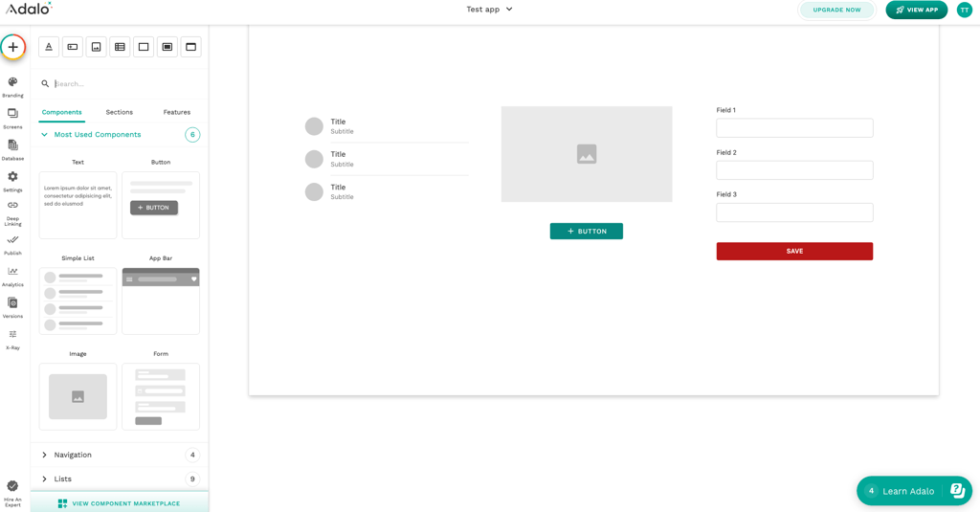Screen dimensions: 980x512
Task: Click the Navigation count badge 4
Action: [192, 455]
